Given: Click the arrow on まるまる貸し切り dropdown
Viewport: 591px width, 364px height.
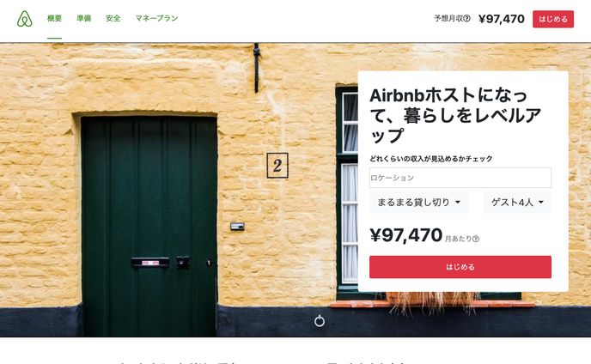Looking at the screenshot, I should click(x=458, y=203).
